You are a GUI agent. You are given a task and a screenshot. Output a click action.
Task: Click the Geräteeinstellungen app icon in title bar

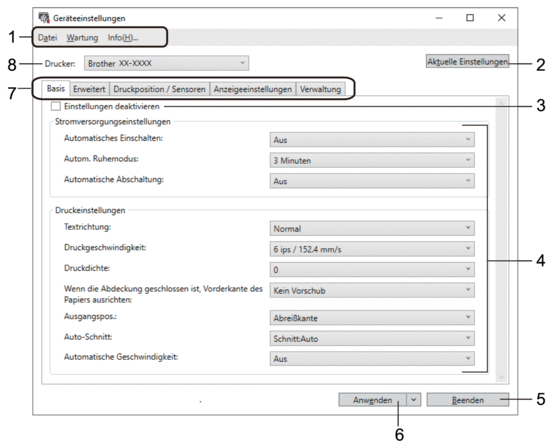[44, 18]
